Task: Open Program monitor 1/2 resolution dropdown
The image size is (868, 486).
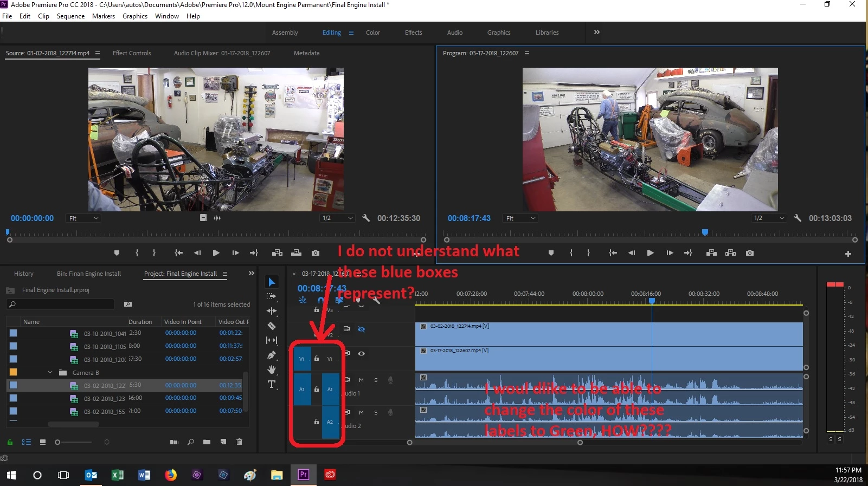Action: click(769, 218)
